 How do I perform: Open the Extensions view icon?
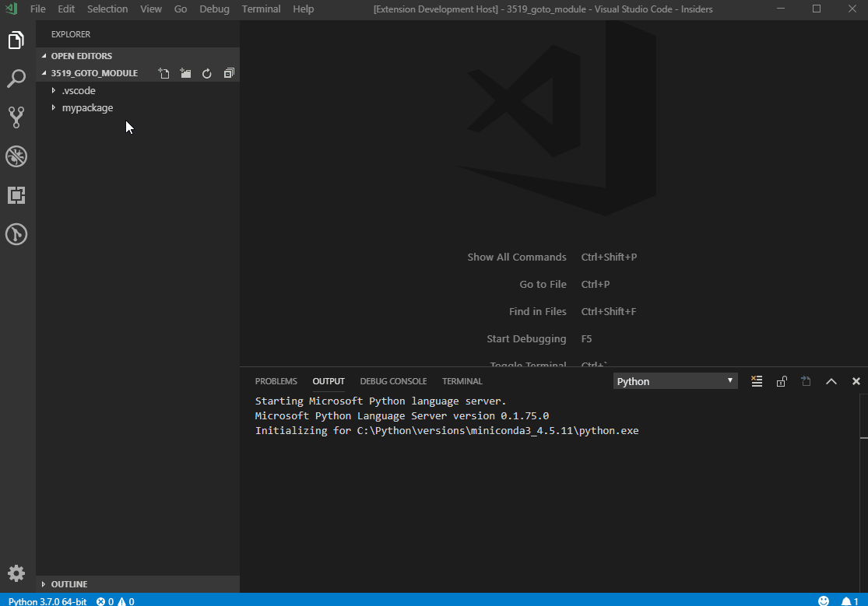[x=16, y=194]
